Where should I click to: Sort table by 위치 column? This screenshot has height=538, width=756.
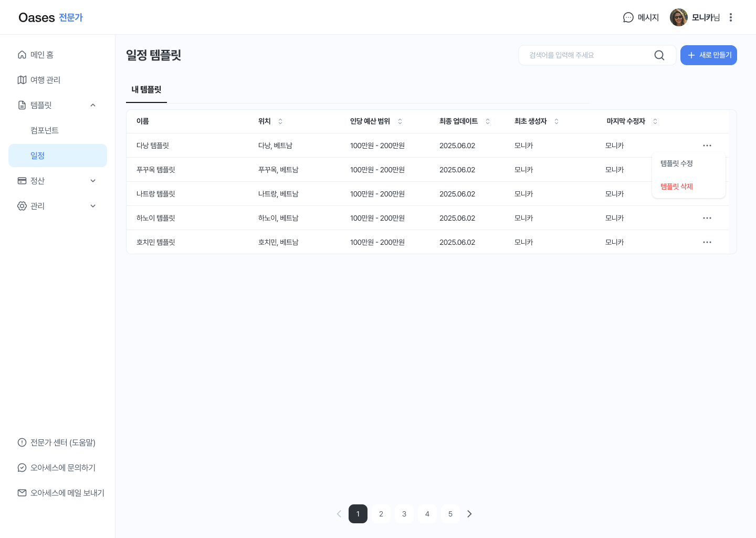(280, 121)
